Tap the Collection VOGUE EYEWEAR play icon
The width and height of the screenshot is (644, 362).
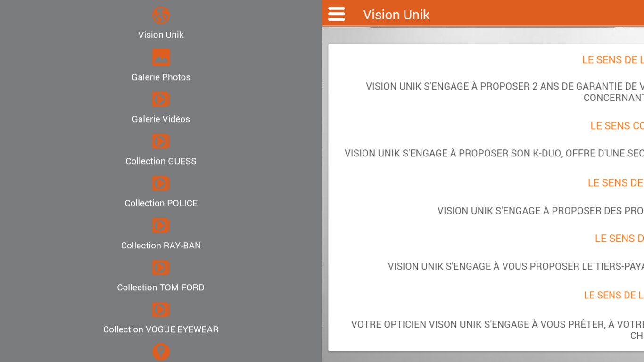pos(161,309)
